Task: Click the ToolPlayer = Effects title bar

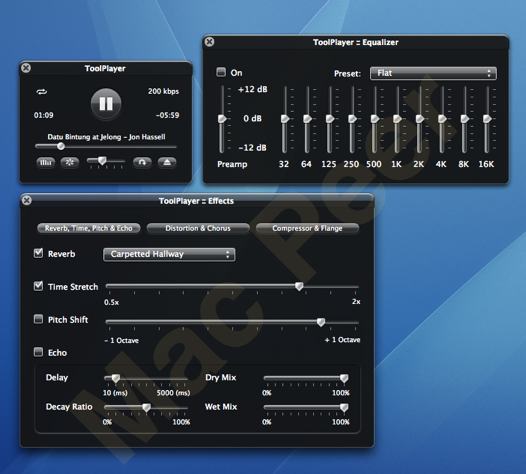Action: pos(196,201)
